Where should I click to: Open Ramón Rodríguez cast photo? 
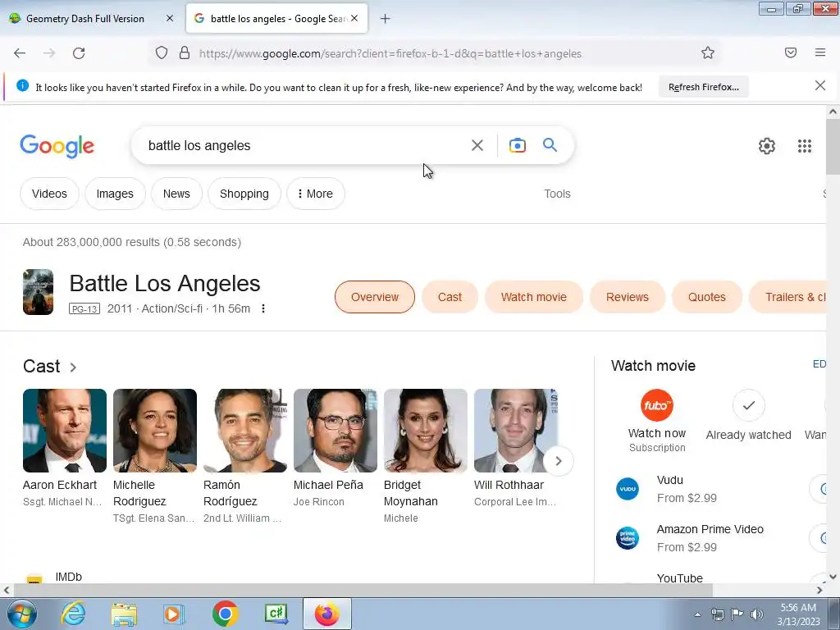(x=245, y=431)
